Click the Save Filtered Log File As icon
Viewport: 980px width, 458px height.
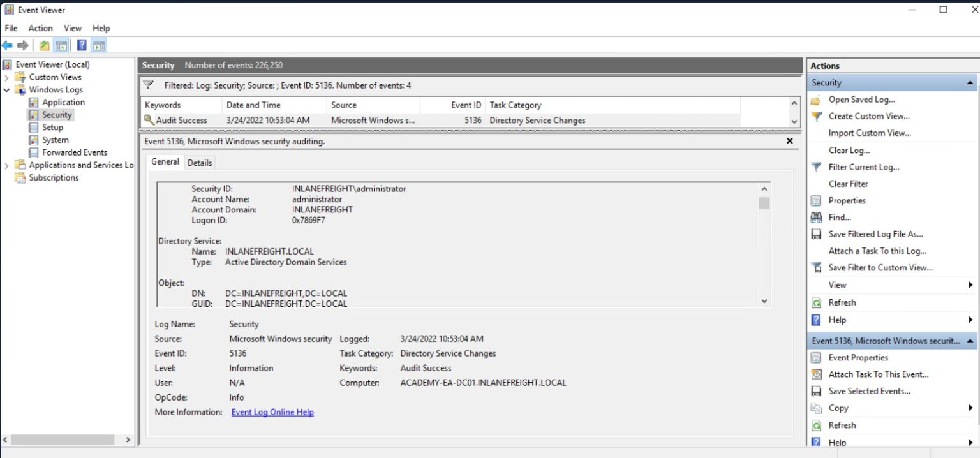[816, 234]
